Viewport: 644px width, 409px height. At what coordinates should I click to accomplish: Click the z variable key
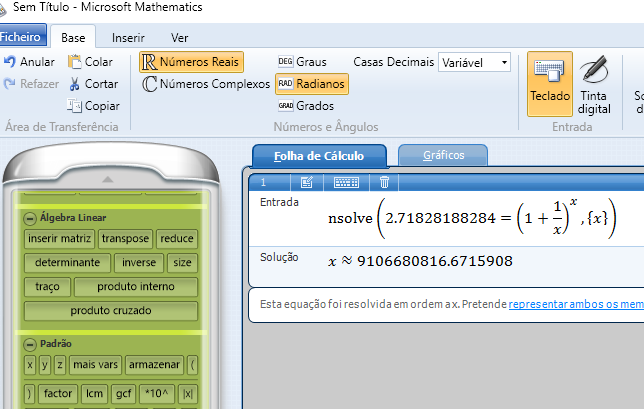pos(60,365)
